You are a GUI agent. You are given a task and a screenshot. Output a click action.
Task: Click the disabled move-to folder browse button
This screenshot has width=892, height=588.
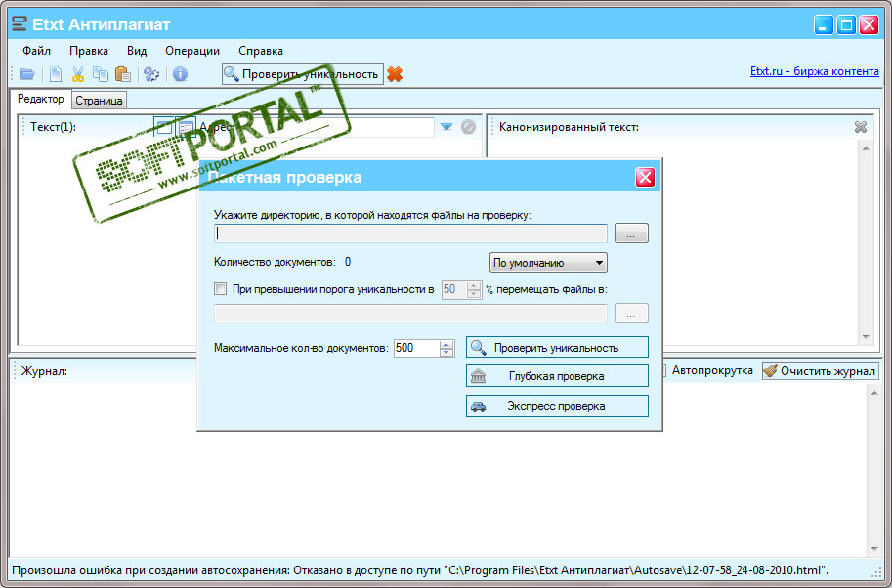[x=631, y=314]
